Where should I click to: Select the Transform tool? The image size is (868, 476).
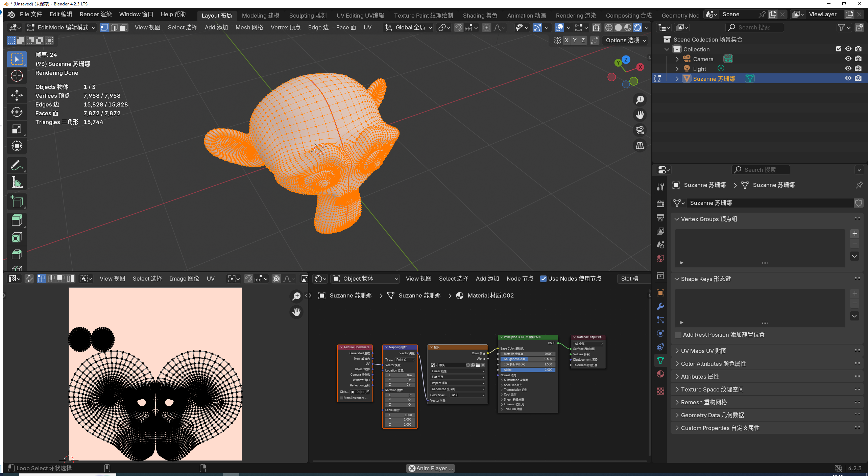pyautogui.click(x=17, y=146)
